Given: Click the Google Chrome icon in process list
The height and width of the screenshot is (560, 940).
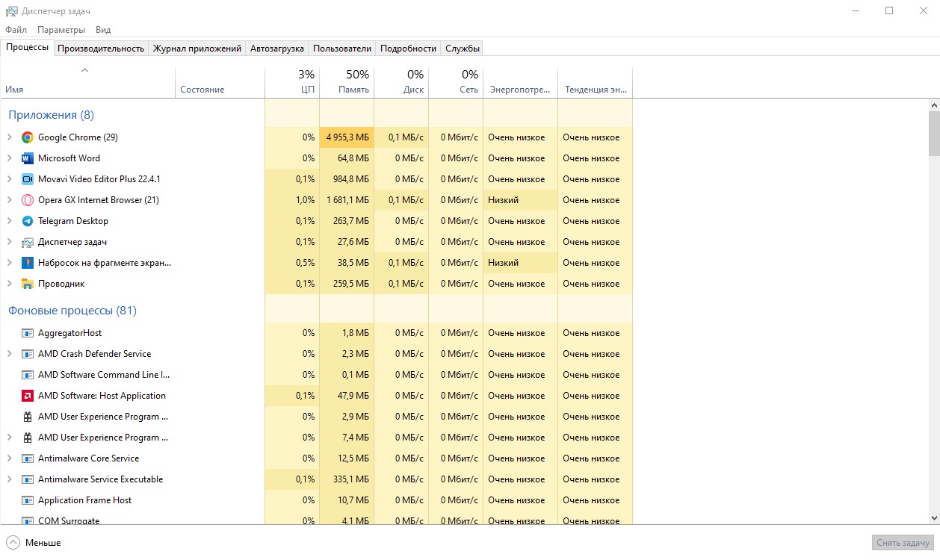Looking at the screenshot, I should 28,137.
